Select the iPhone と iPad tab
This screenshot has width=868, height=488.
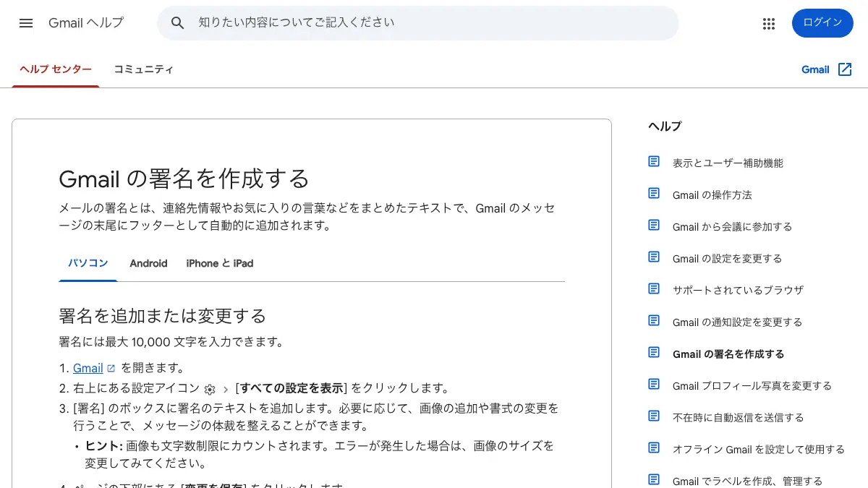point(220,263)
